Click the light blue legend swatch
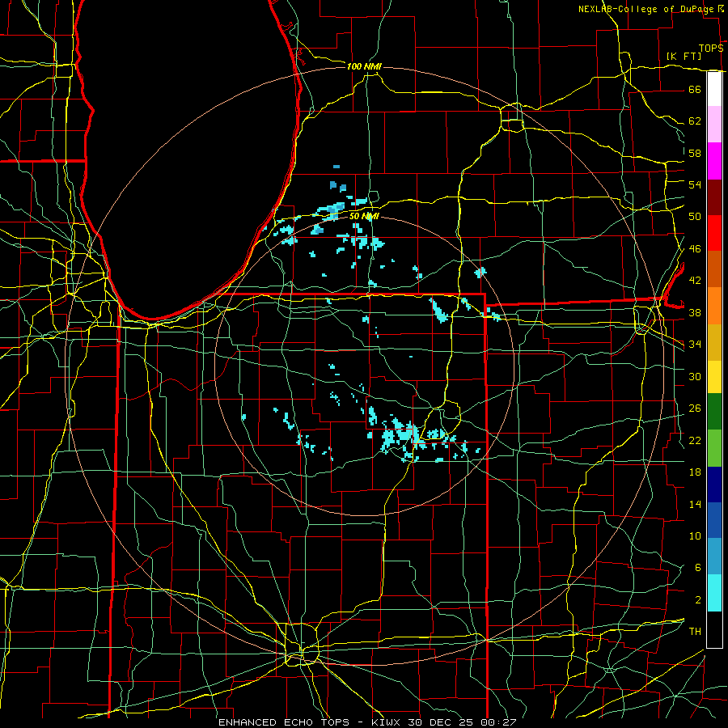The height and width of the screenshot is (728, 728). [714, 557]
